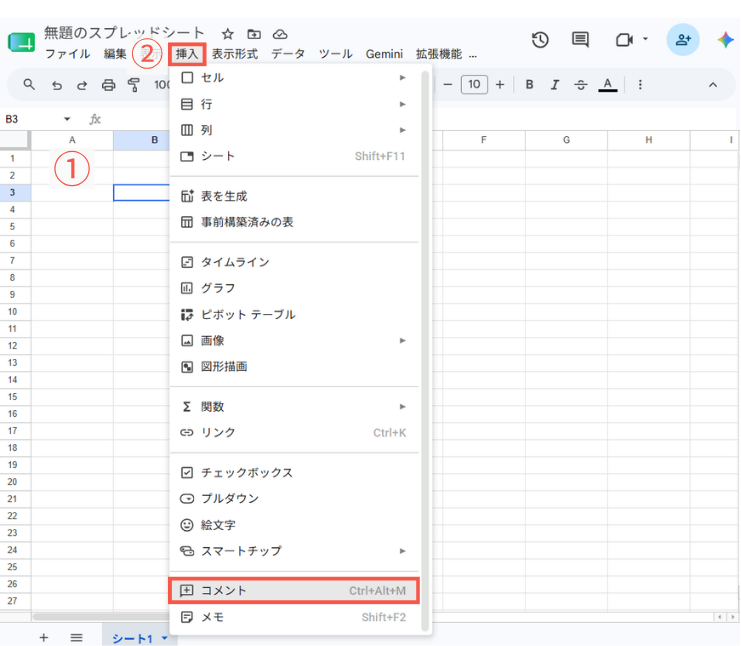741x646 pixels.
Task: Add a new sheet with plus button
Action: click(43, 637)
